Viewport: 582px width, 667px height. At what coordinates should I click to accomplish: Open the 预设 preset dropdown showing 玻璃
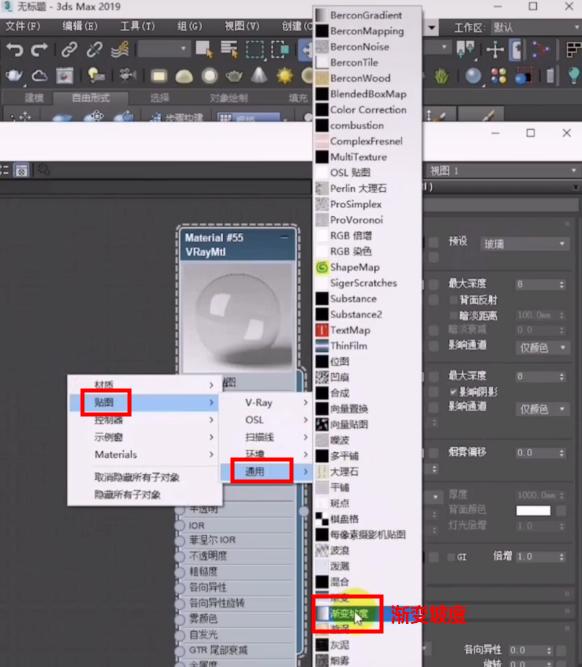(x=525, y=244)
